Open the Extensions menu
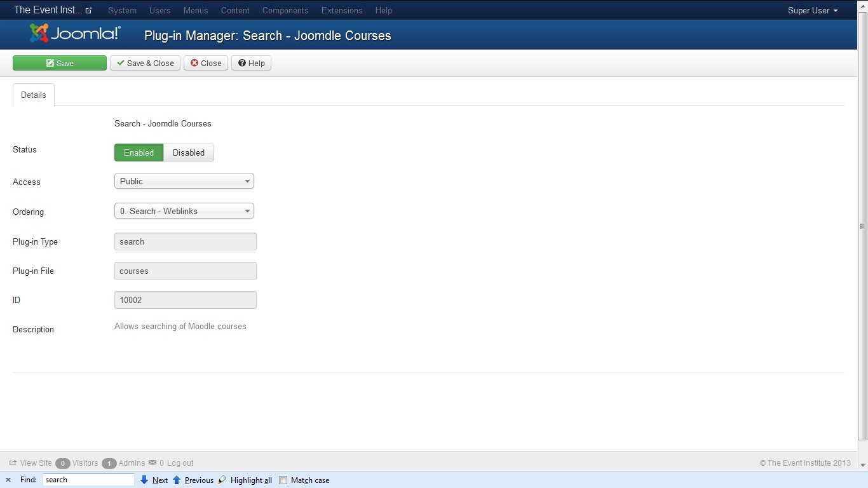 pos(342,11)
